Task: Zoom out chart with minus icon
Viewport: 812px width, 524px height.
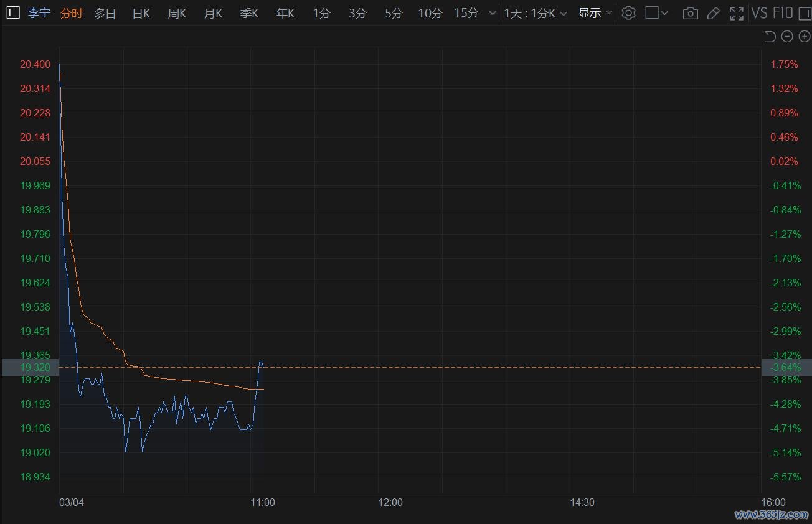Action: (787, 37)
